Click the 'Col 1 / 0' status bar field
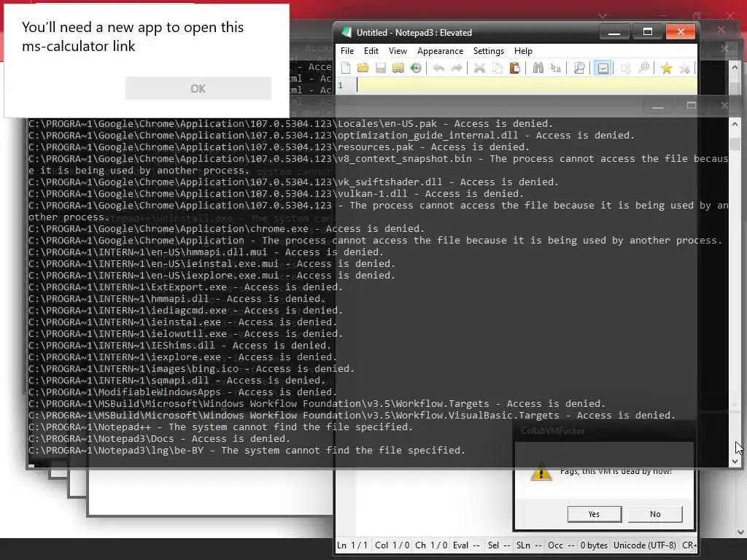Viewport: 747px width, 560px height. (392, 545)
